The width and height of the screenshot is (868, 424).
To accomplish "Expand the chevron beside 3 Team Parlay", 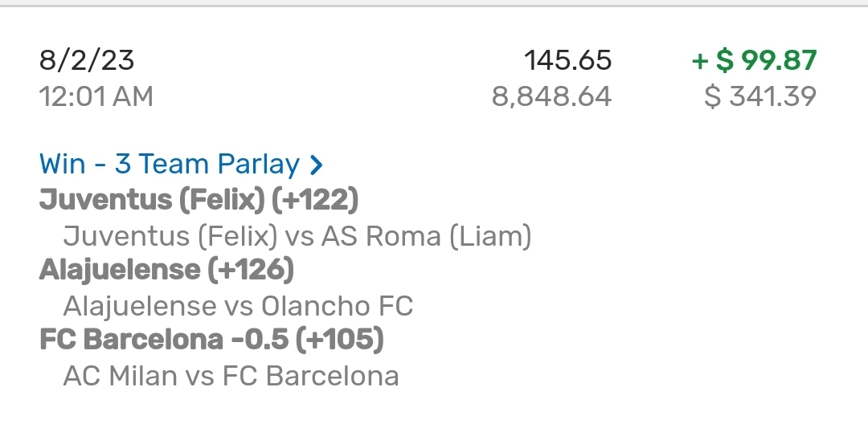I will [x=317, y=165].
